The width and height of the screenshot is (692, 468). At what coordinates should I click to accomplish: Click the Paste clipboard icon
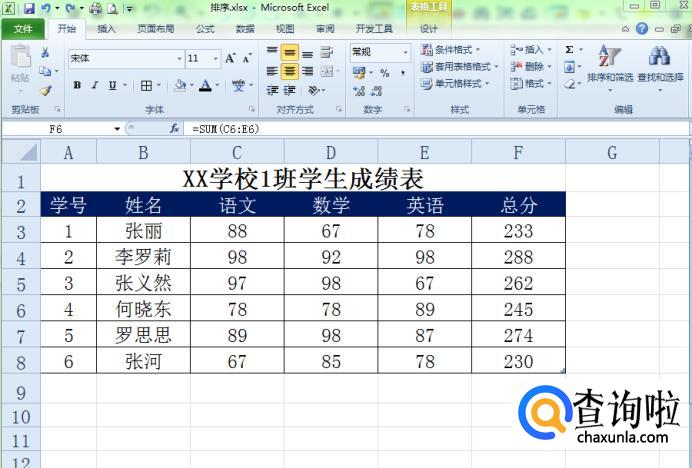(20, 57)
